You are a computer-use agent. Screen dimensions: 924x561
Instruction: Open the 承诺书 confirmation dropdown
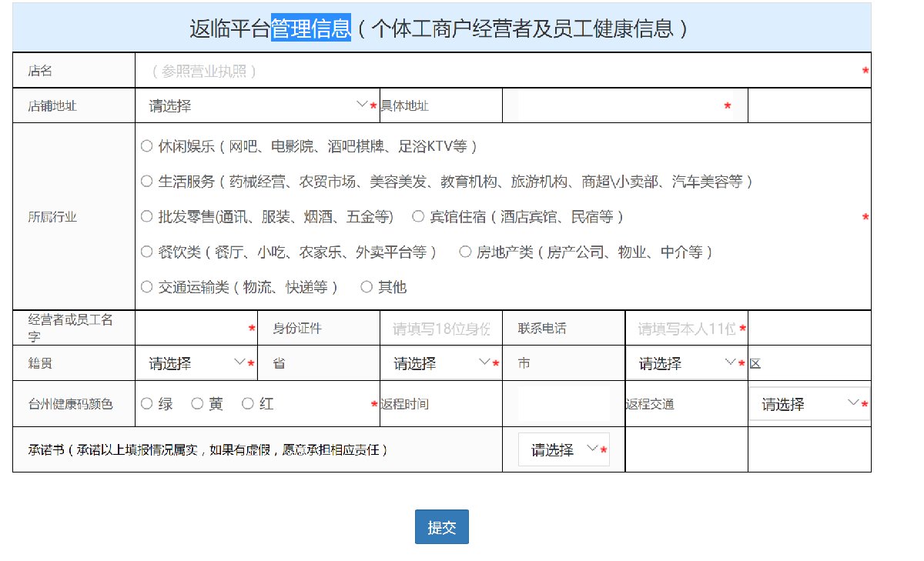[563, 450]
